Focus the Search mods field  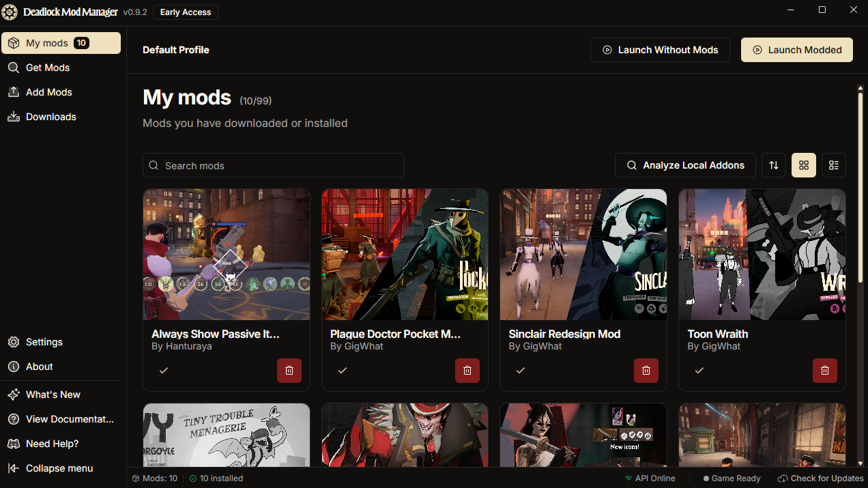click(x=274, y=165)
